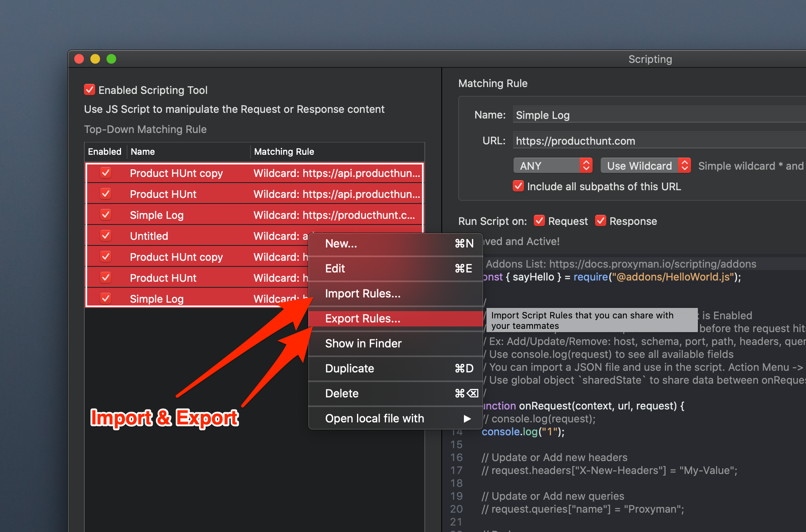
Task: Open the ANY method dropdown
Action: [x=553, y=166]
